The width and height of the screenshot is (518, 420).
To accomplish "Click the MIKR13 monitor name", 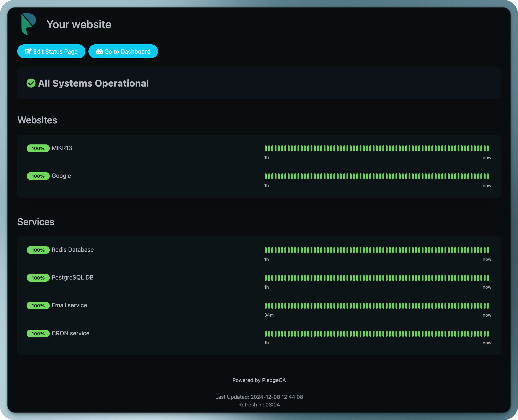I will (x=62, y=148).
